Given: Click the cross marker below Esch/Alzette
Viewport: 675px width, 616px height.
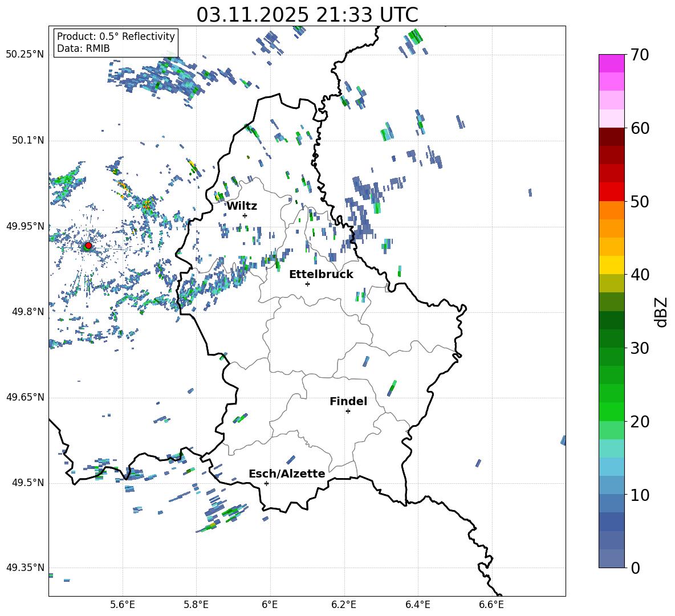Looking at the screenshot, I should click(266, 483).
